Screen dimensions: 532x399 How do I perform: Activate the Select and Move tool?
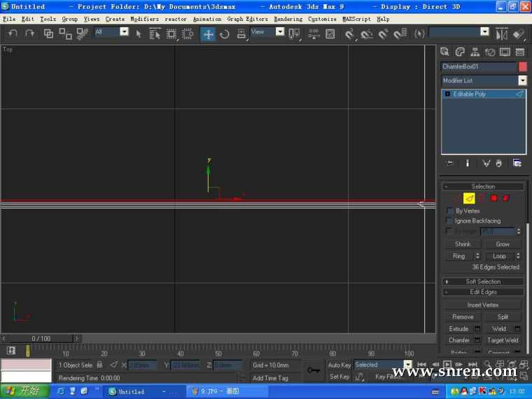(x=208, y=34)
